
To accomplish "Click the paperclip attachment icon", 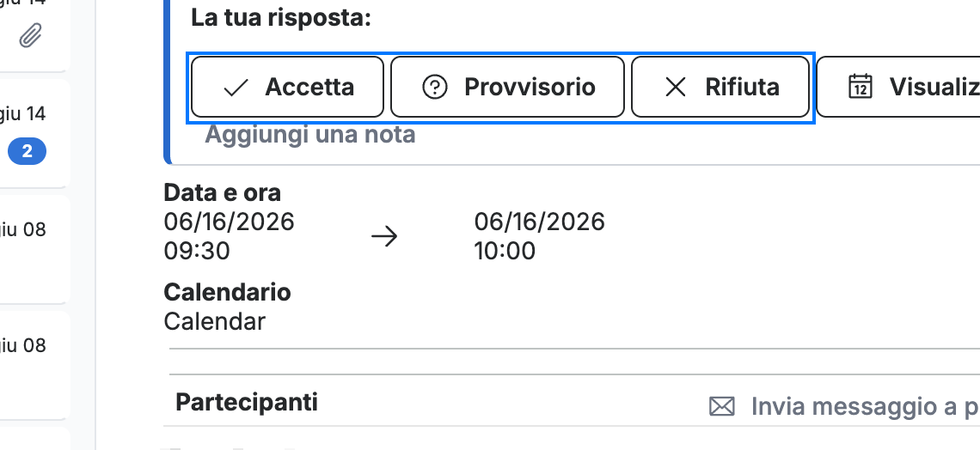I will 30,36.
